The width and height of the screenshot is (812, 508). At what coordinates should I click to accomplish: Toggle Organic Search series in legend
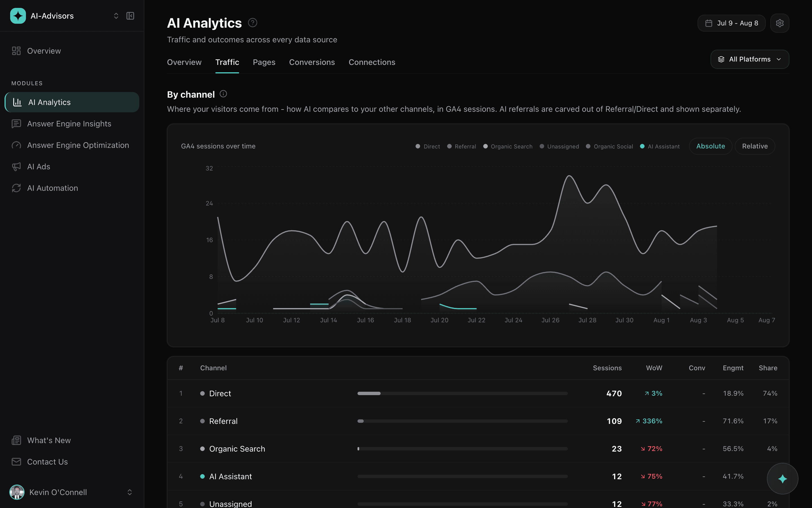[x=508, y=146]
